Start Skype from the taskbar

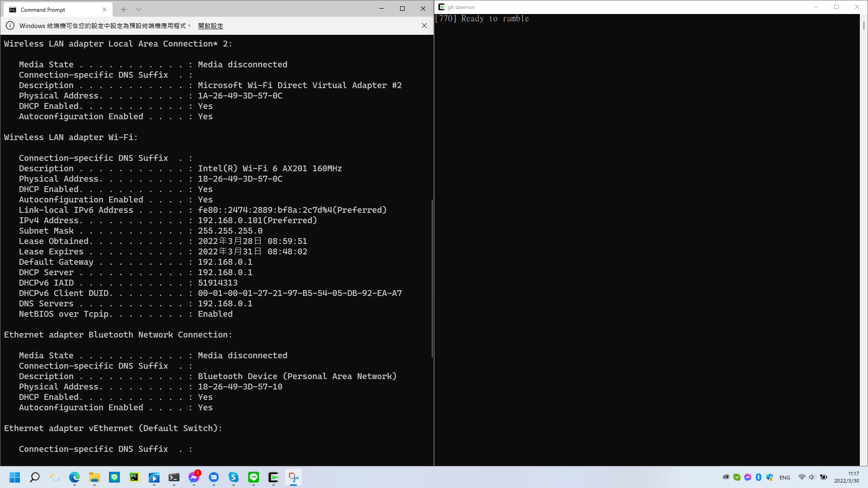pos(233,477)
